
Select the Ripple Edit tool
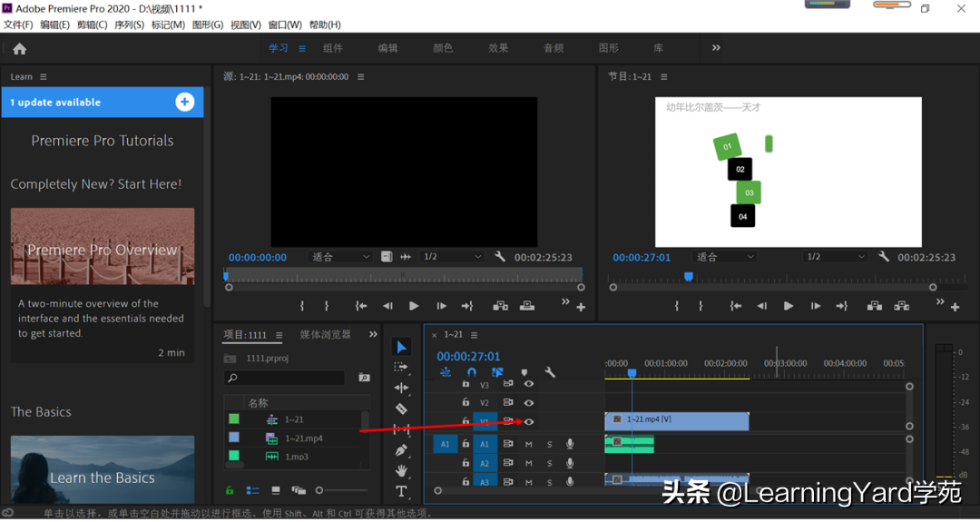401,388
